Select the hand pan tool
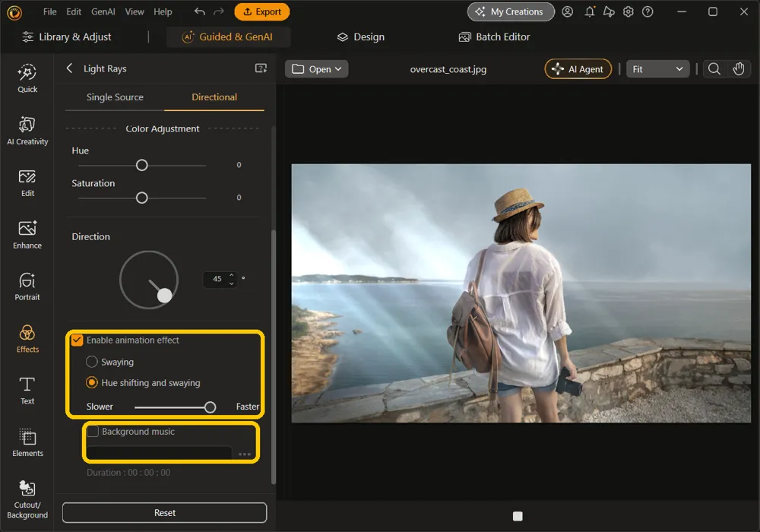Viewport: 760px width, 532px height. coord(738,69)
